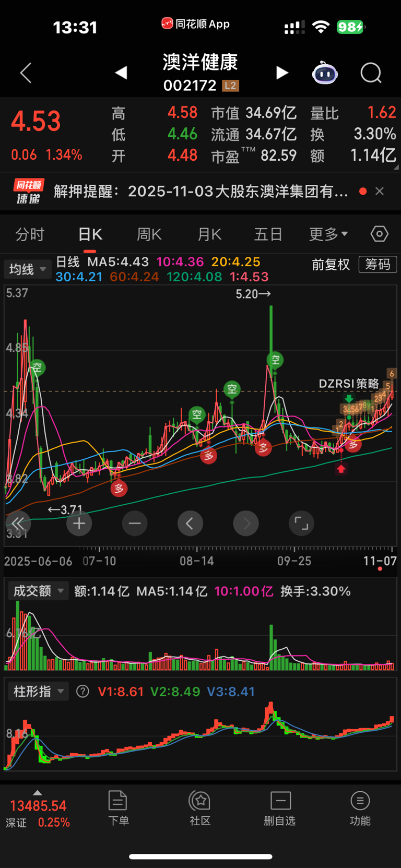Tap the 空 marker at the 5.20 peak
Image resolution: width=401 pixels, height=868 pixels.
pos(275,360)
